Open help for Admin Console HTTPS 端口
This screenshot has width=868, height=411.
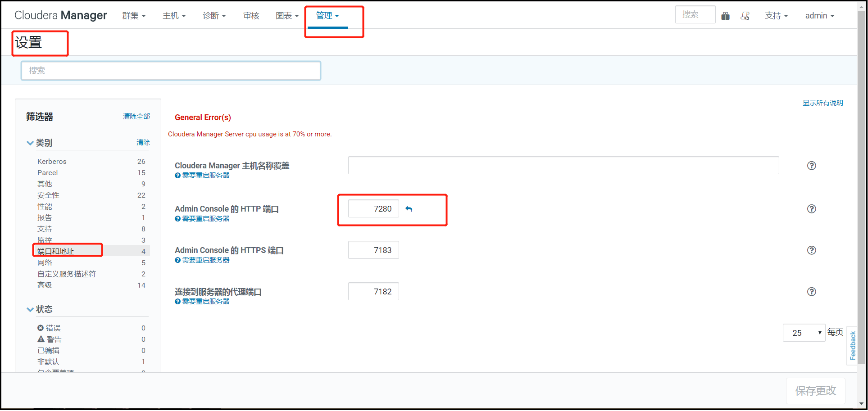(x=811, y=250)
